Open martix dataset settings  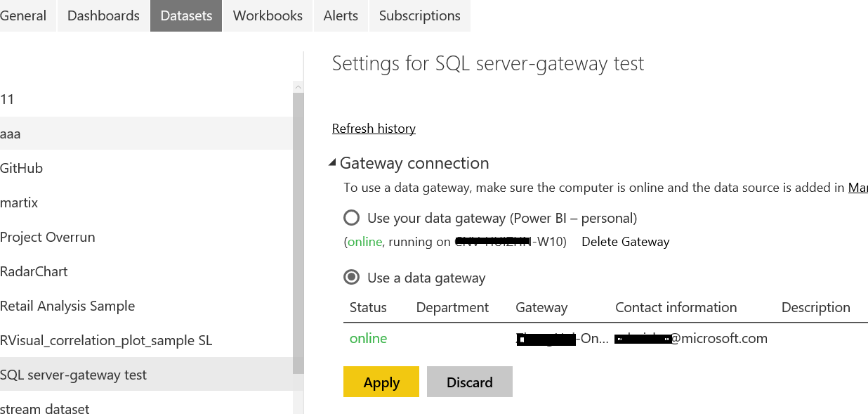[146, 202]
